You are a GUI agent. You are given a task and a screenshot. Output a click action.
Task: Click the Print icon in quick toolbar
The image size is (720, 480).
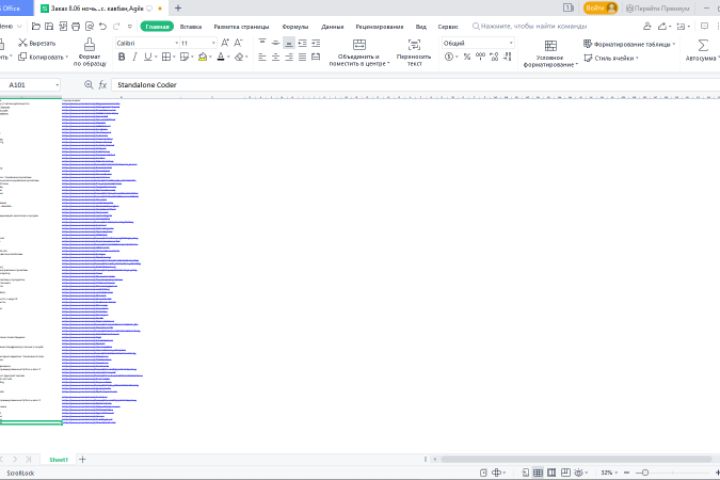pos(76,27)
